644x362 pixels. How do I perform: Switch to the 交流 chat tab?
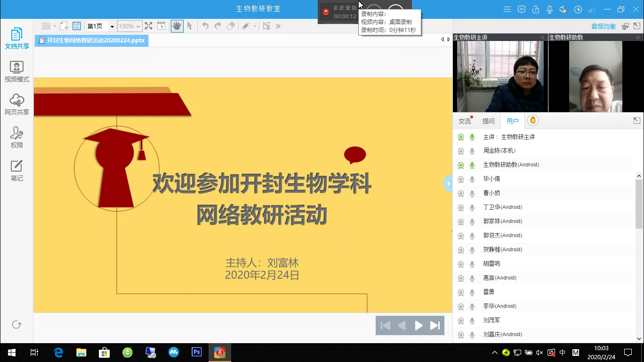pos(465,121)
